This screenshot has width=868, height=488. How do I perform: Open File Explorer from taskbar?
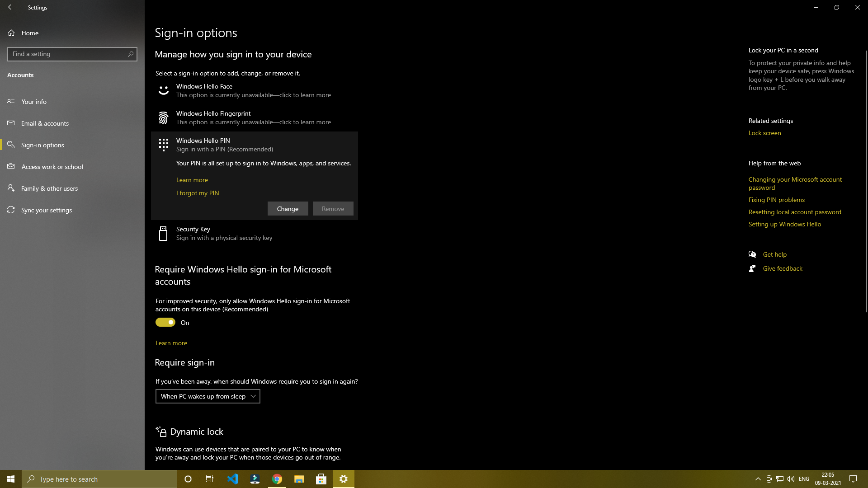point(299,479)
